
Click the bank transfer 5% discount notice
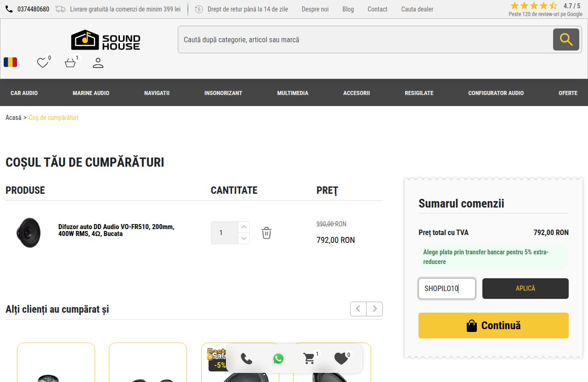(493, 257)
